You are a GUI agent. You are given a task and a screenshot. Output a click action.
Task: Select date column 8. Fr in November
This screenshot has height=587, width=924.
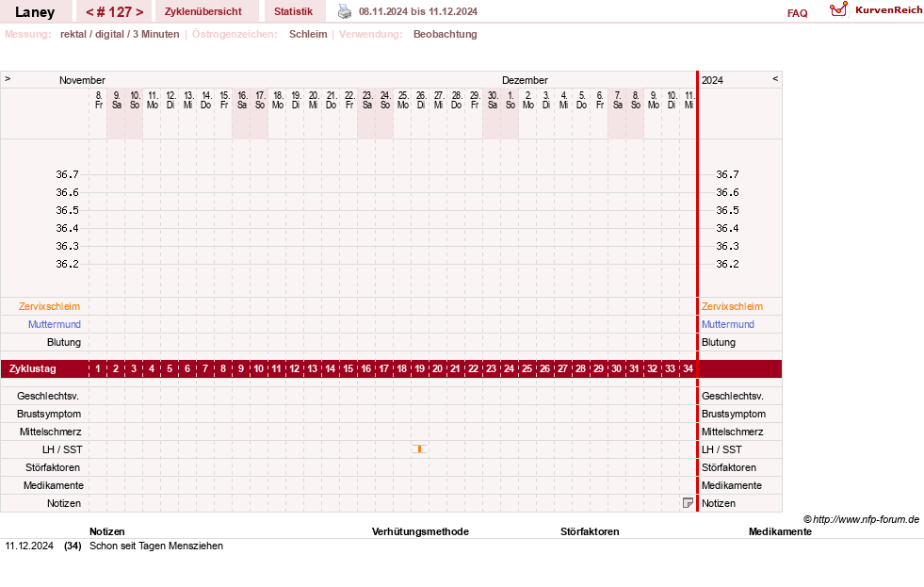pos(98,100)
